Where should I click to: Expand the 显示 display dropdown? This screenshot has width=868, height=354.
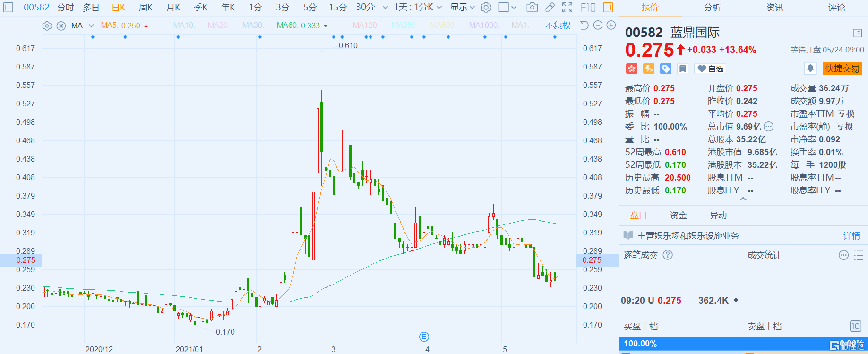[462, 7]
